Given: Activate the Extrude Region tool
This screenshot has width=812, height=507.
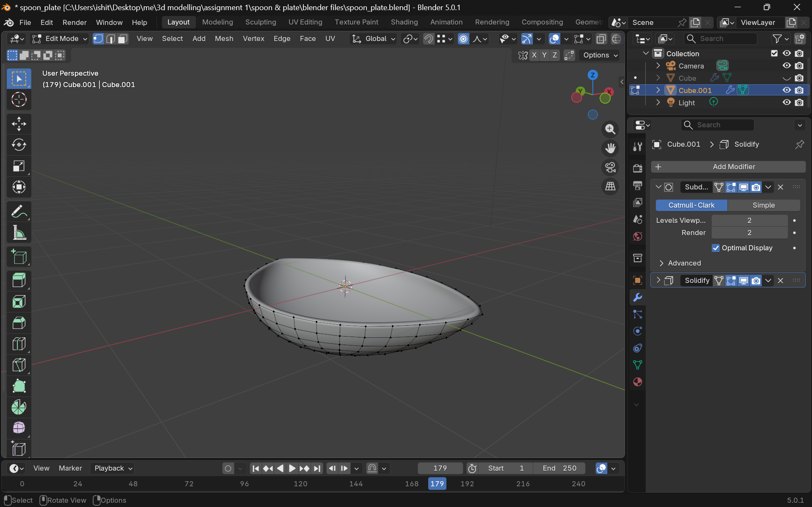Looking at the screenshot, I should (x=19, y=281).
